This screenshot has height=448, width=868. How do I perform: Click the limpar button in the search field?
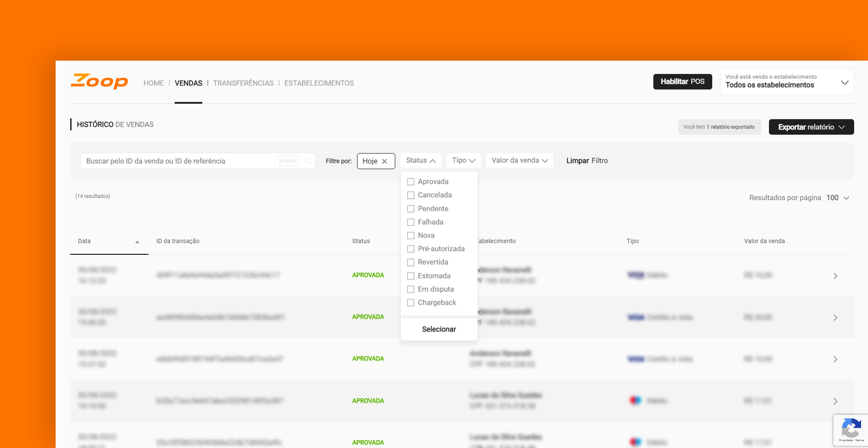(287, 161)
